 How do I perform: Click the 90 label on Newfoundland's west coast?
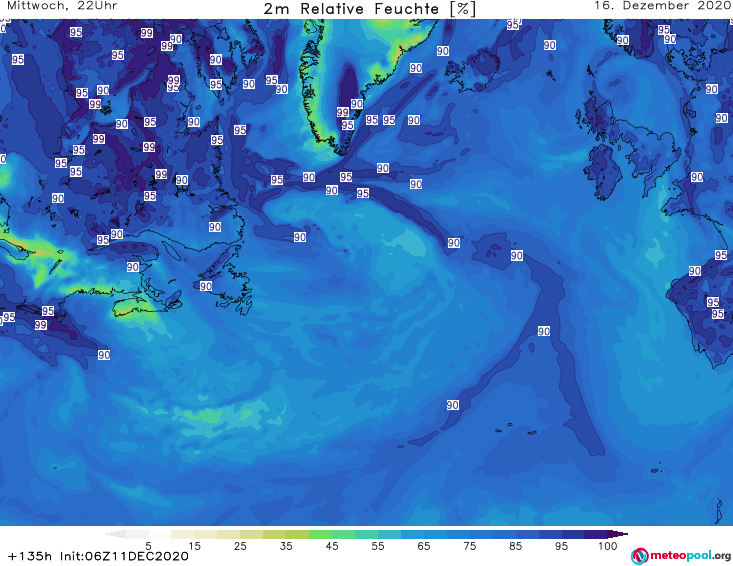tap(206, 286)
